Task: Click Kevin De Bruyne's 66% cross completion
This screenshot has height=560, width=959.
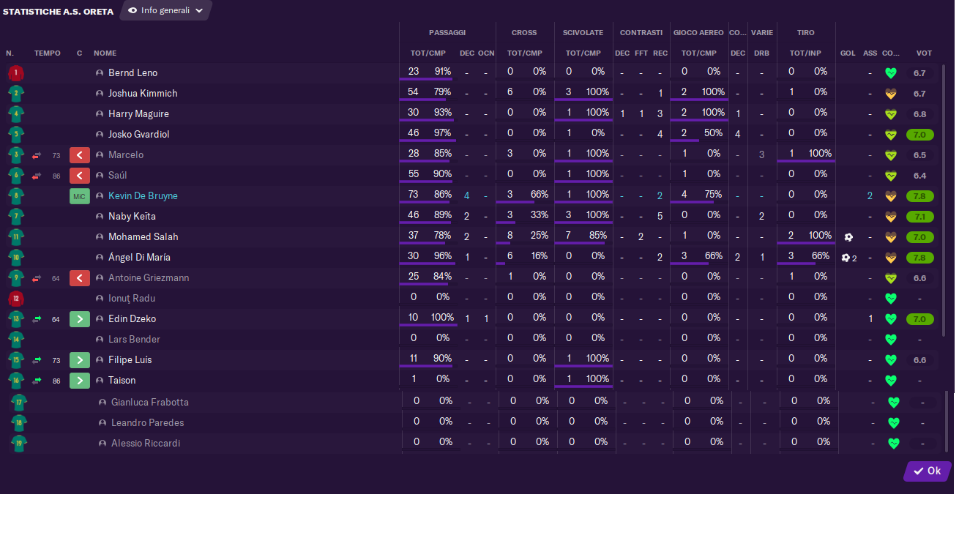Action: (x=540, y=195)
